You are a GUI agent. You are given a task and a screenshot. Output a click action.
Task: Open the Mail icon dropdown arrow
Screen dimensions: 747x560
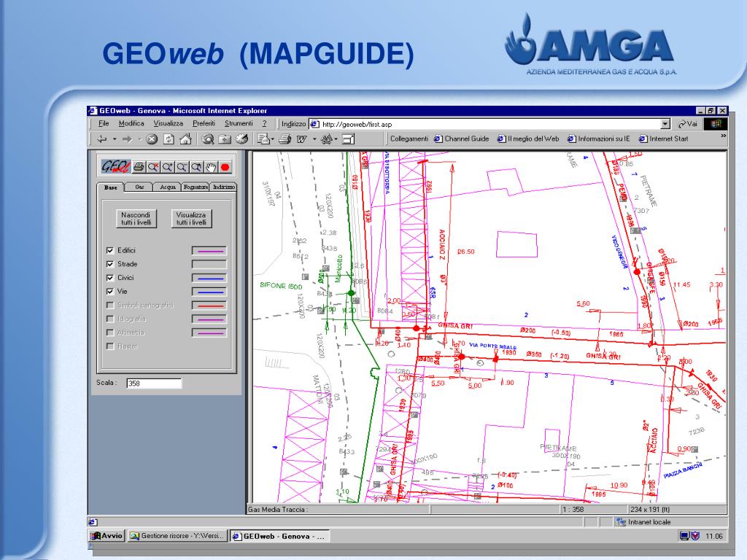pyautogui.click(x=273, y=139)
